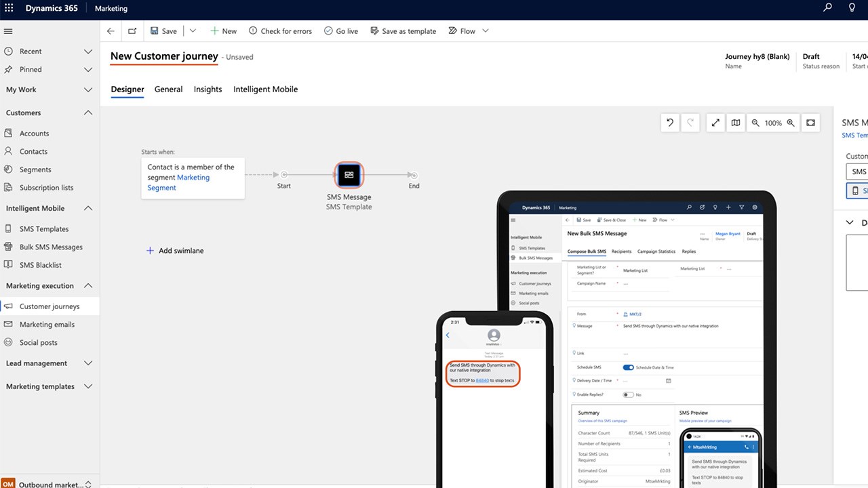Zoom out of the journey canvas

pos(755,123)
